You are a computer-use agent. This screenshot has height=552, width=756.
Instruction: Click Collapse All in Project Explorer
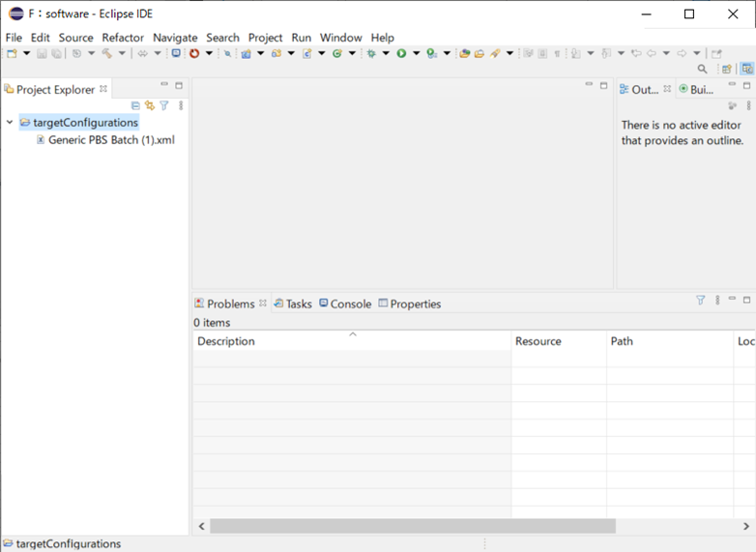pyautogui.click(x=135, y=106)
